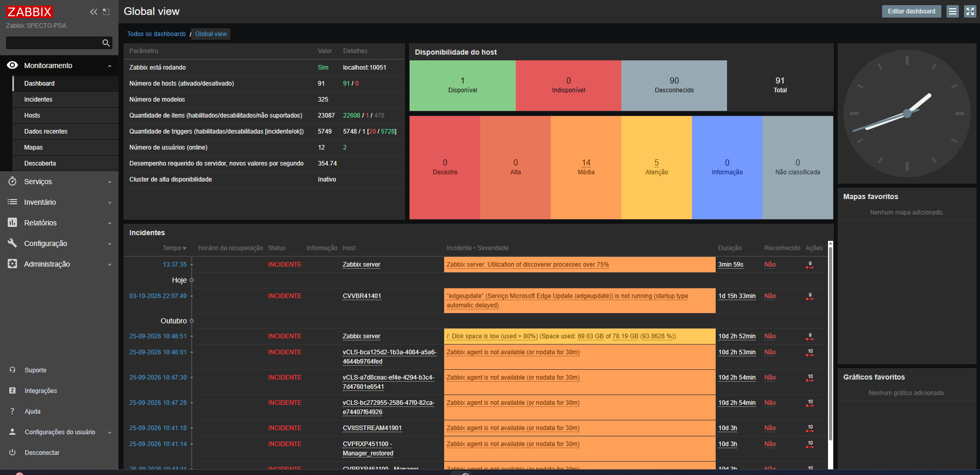Open actions icon for edgeupdate incident

pos(810,297)
